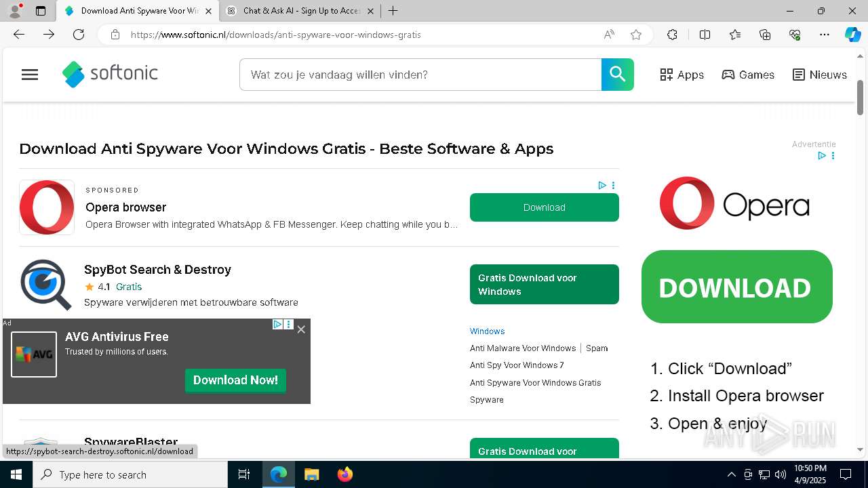Click Gratis Download voor Windows for SpyBot
868x488 pixels.
(545, 285)
